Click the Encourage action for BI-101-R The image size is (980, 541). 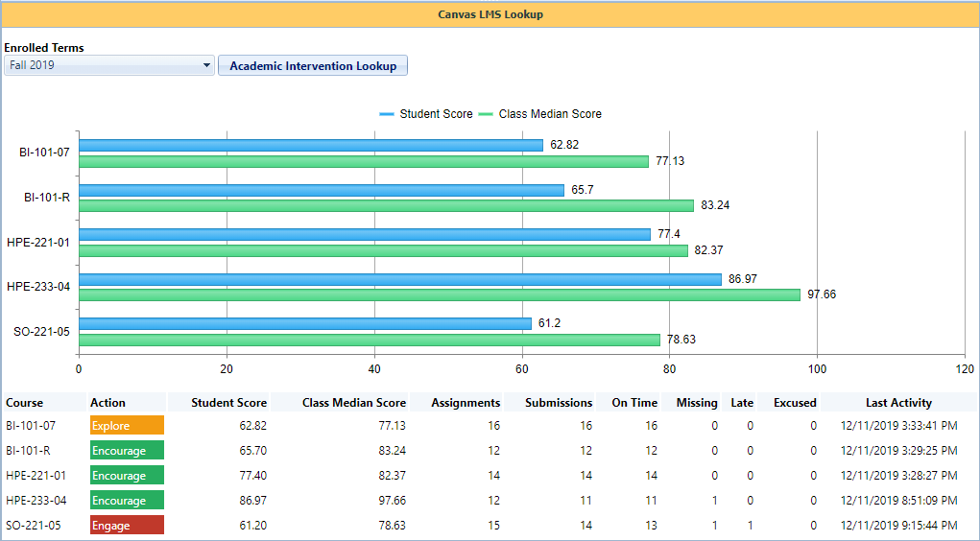click(127, 451)
